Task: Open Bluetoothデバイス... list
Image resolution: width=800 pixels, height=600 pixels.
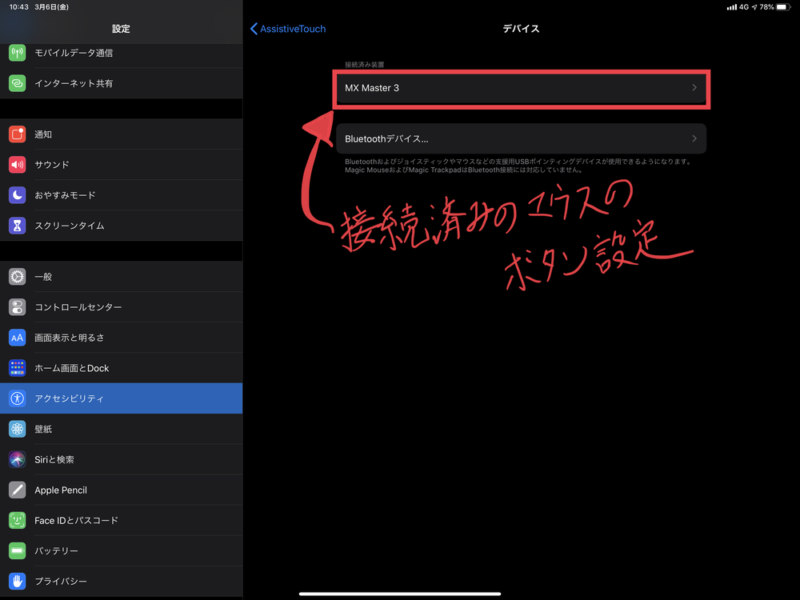Action: coord(521,139)
